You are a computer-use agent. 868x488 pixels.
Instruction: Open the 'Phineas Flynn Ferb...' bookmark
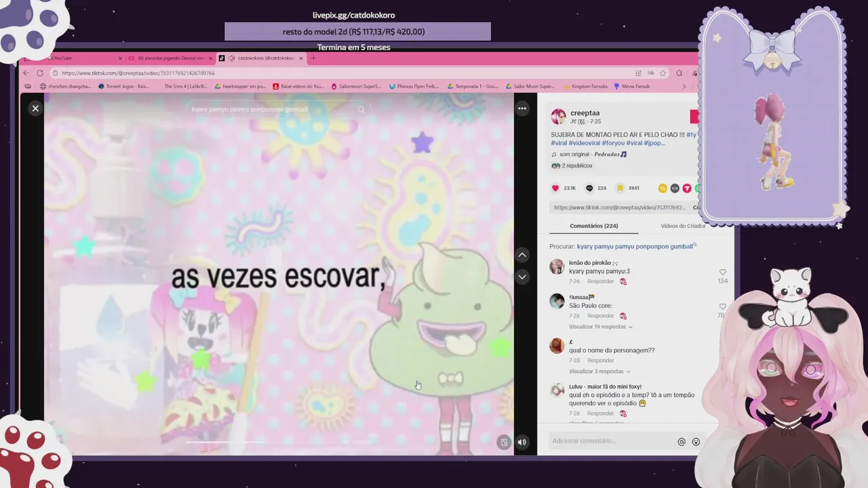(414, 87)
